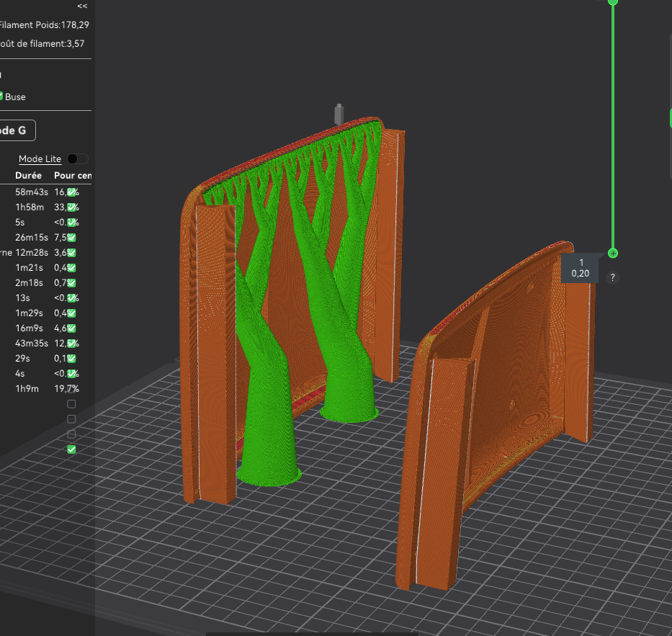Click the layer 1 height 0,20 label
Screen dimensions: 672x636
point(581,268)
